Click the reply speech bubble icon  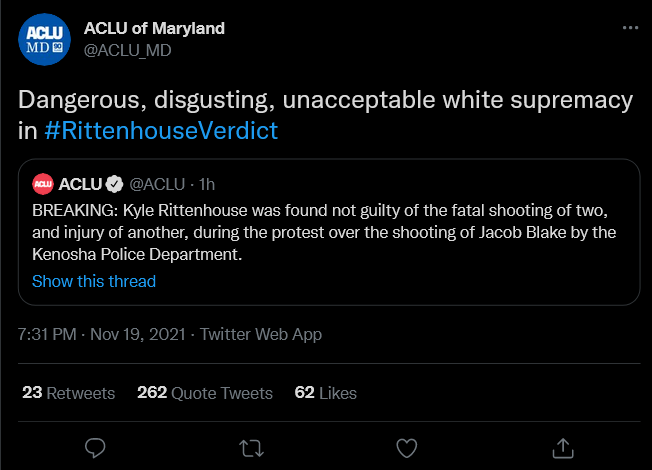[x=96, y=446]
